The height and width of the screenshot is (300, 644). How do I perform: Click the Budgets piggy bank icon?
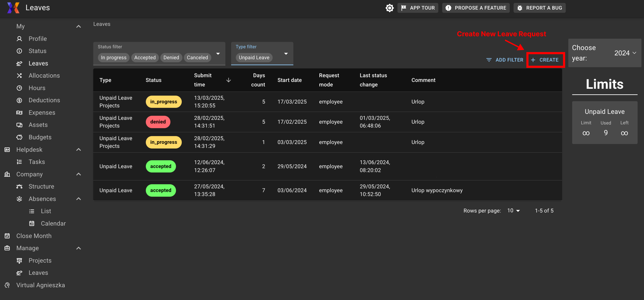19,137
